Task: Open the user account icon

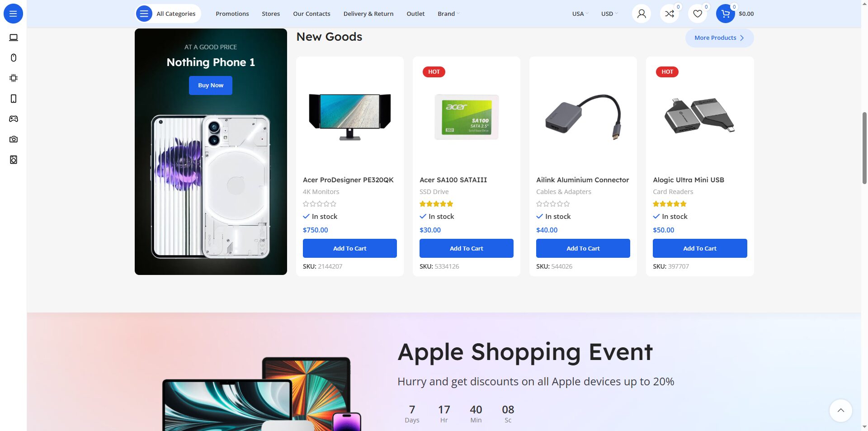Action: pos(642,14)
